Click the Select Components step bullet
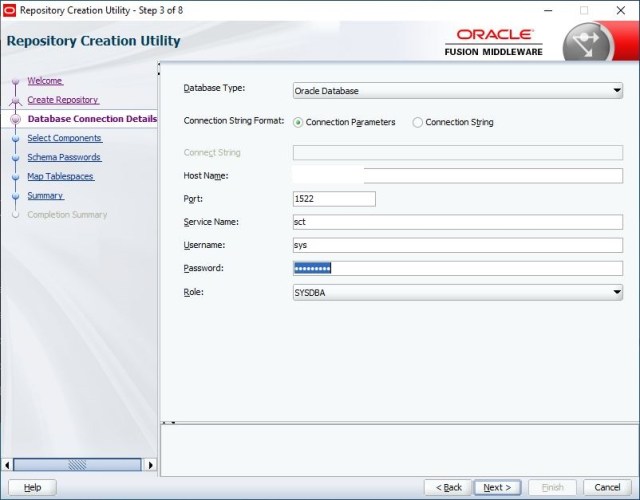Screen dimensions: 640x500 coord(16,139)
